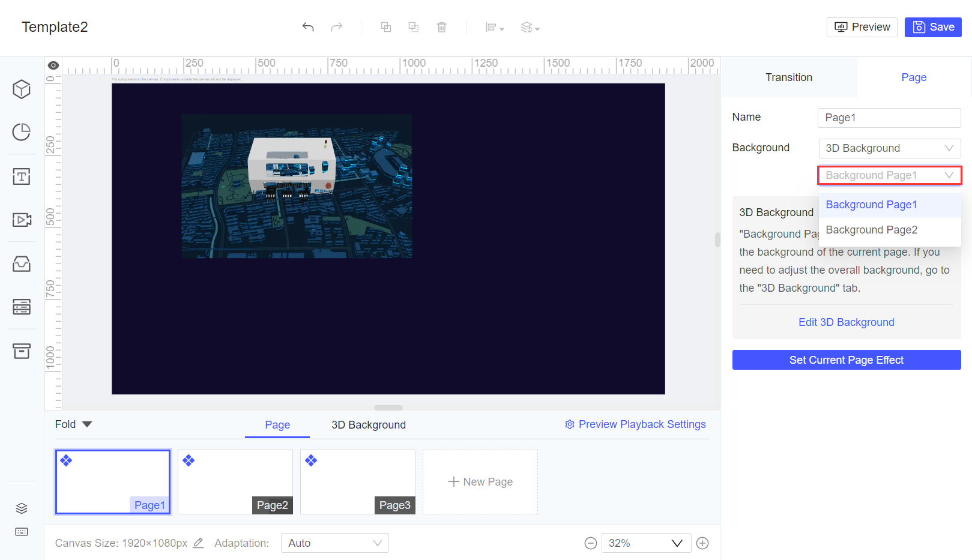Open the keyboard shortcuts panel
The image size is (972, 560).
21,532
